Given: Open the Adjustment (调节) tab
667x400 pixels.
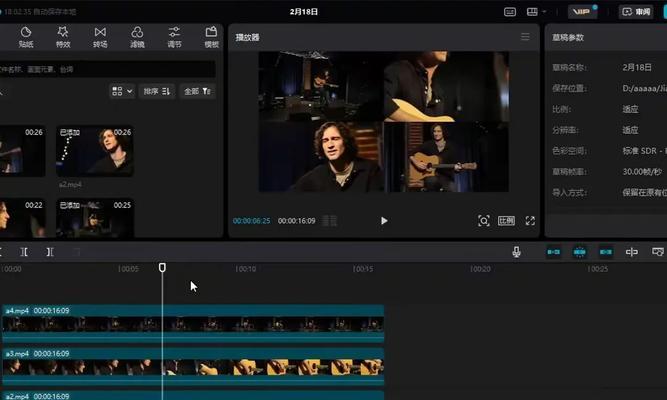Looking at the screenshot, I should coord(174,37).
